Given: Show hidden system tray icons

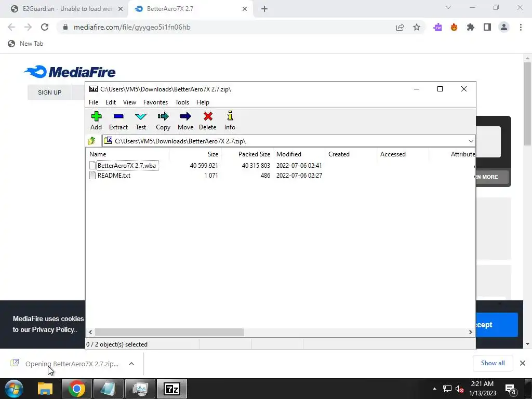Looking at the screenshot, I should coord(434,389).
